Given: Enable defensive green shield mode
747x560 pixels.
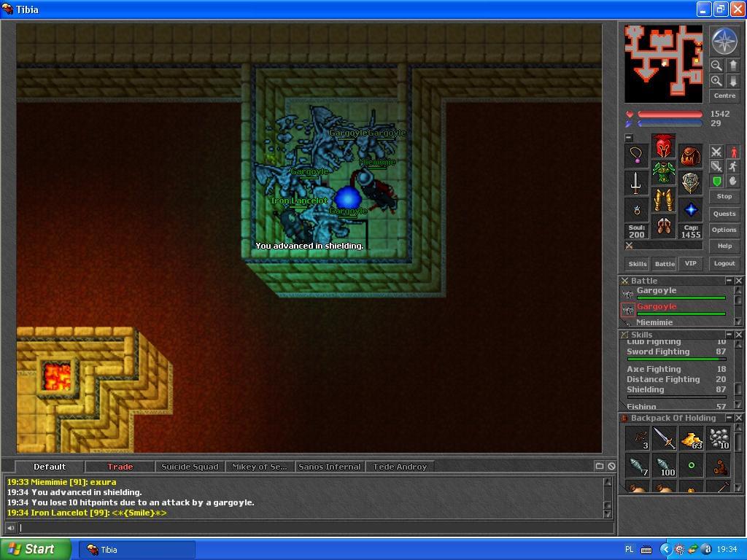Looking at the screenshot, I should [716, 181].
